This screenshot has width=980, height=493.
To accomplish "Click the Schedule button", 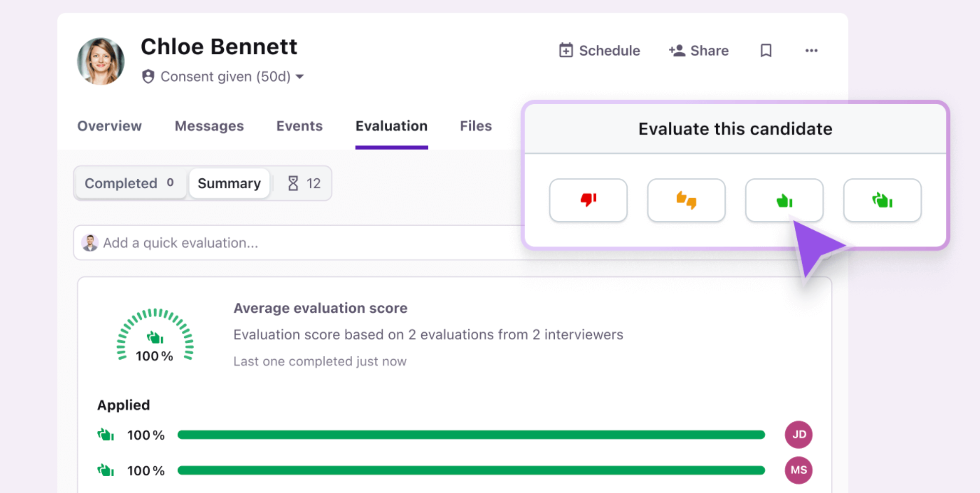I will pos(599,50).
